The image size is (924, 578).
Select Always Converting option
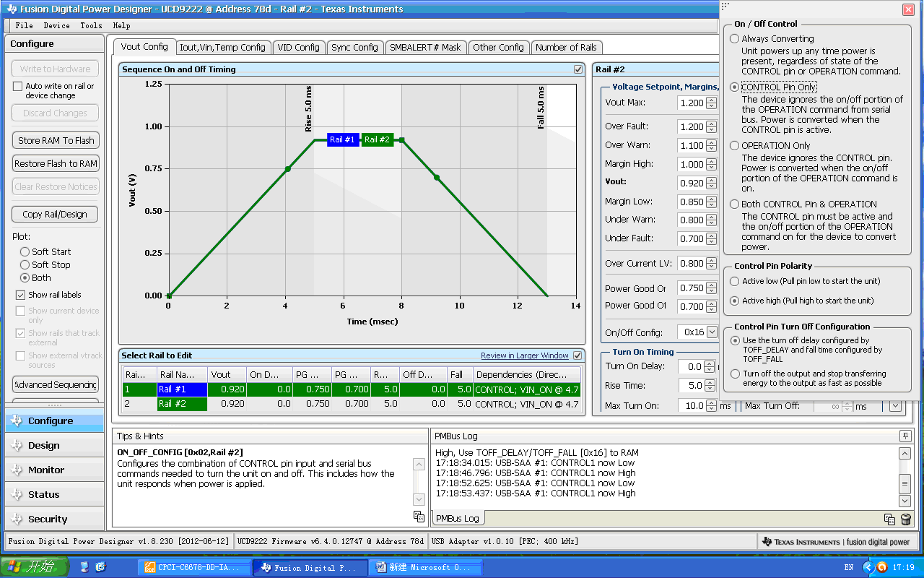pos(735,39)
